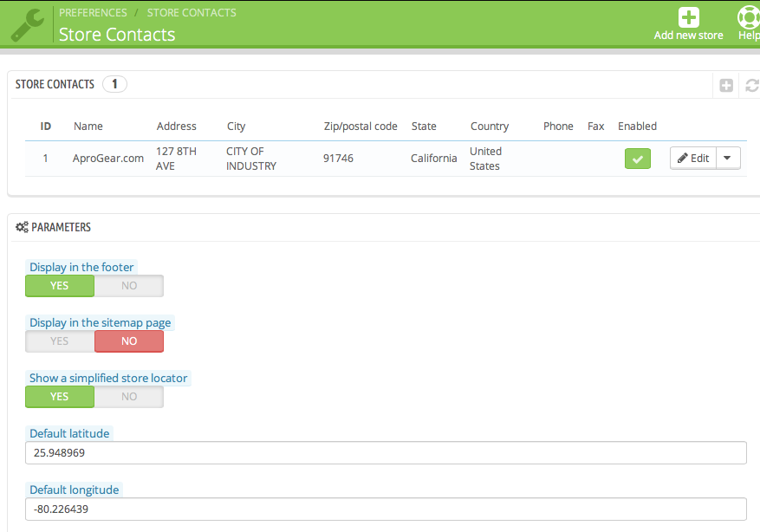Viewport: 760px width, 532px height.
Task: Sort by the Zip/postal code column header
Action: pos(361,126)
